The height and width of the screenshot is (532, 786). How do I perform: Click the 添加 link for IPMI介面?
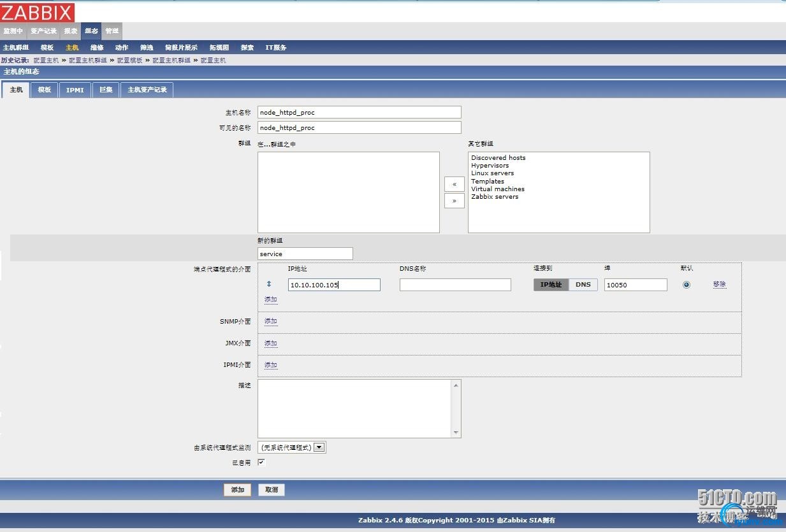(x=271, y=365)
